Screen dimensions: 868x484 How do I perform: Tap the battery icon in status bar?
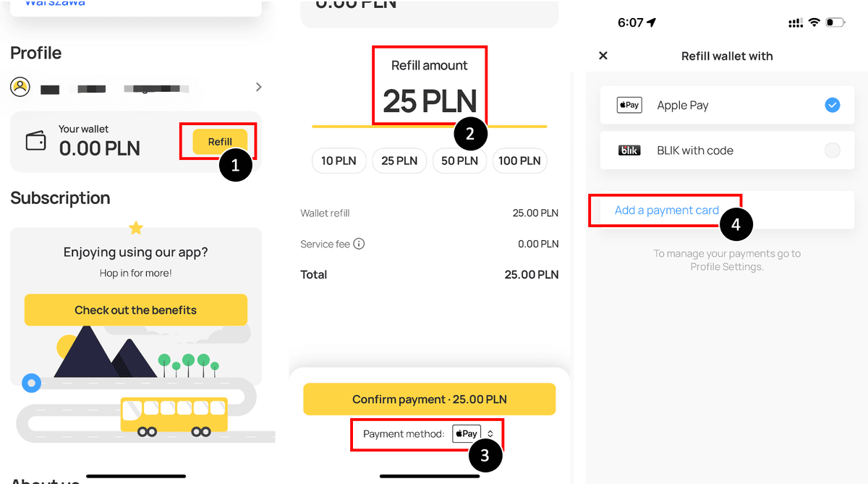(835, 23)
